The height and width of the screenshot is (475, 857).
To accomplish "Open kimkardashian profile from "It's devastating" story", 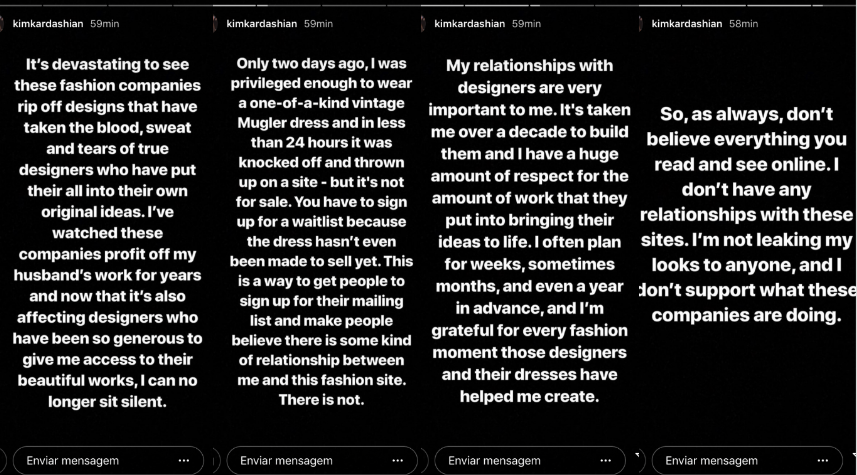I will (48, 24).
